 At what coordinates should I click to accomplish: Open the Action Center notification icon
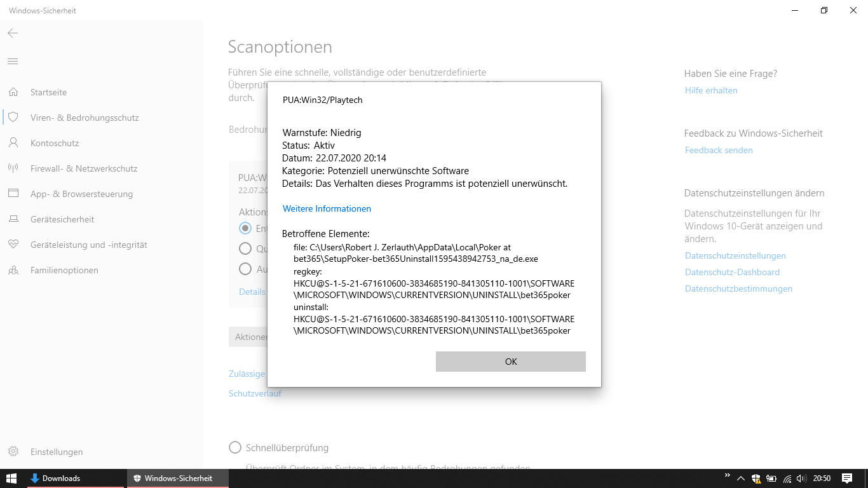point(846,478)
